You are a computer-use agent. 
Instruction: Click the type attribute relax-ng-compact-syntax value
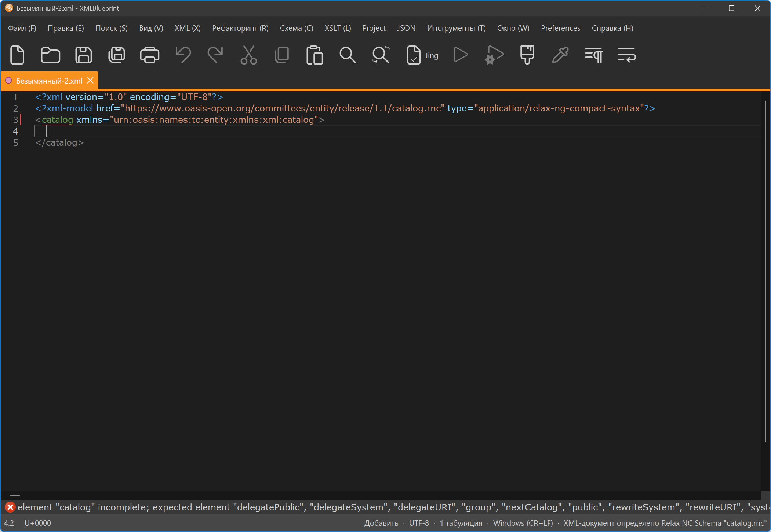pos(559,109)
